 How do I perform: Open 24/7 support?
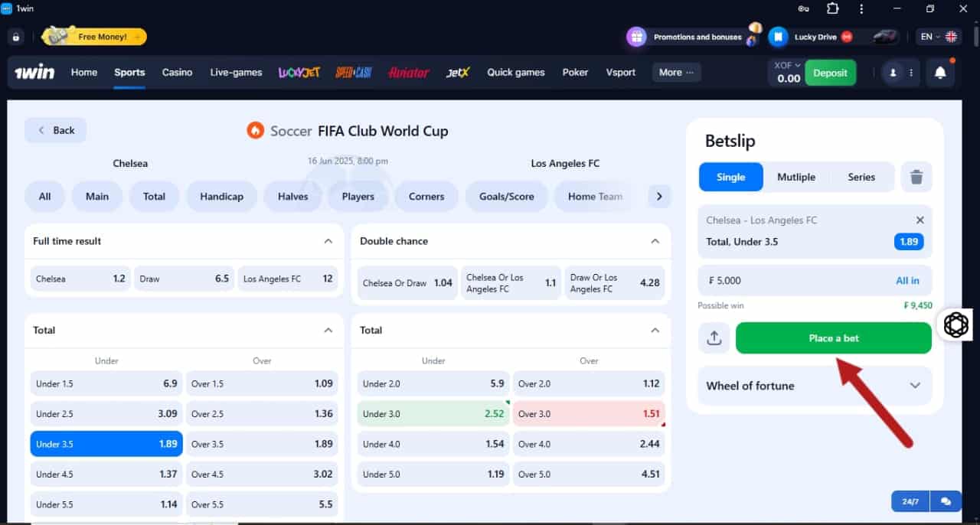point(910,501)
